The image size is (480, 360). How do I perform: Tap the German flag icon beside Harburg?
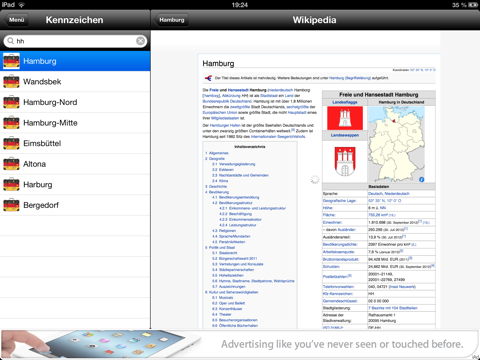tap(11, 185)
